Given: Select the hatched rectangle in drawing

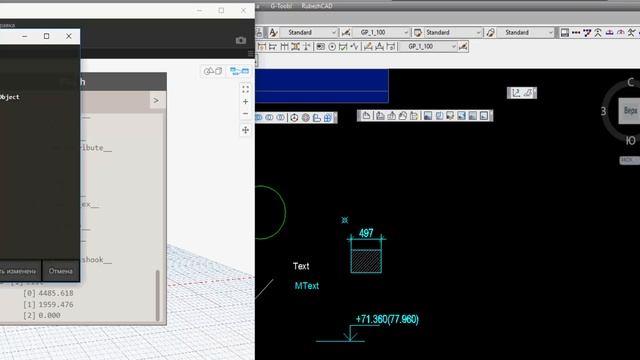Looking at the screenshot, I should pos(366,261).
